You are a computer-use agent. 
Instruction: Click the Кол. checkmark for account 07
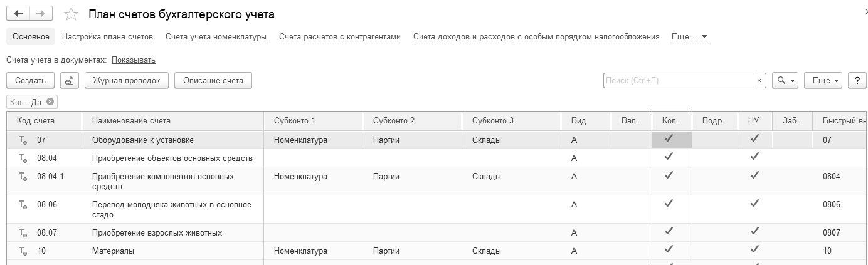(x=669, y=139)
